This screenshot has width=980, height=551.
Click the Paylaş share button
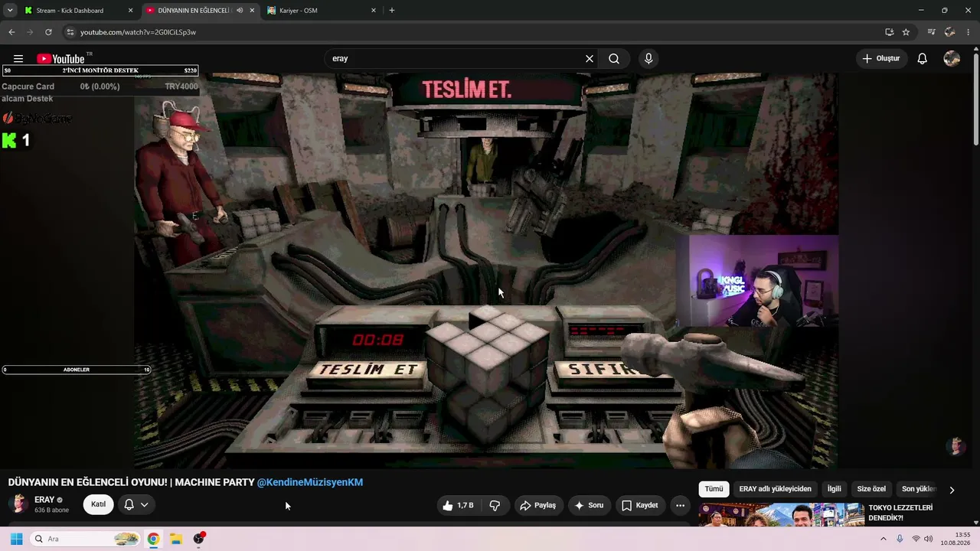(x=537, y=505)
